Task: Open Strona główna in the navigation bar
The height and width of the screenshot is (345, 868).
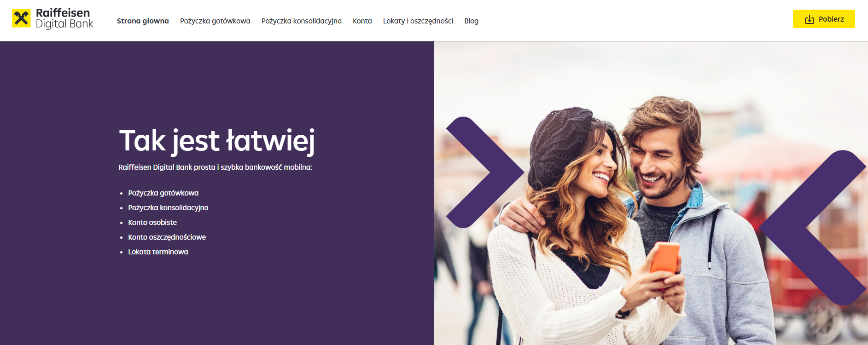Action: pos(143,21)
